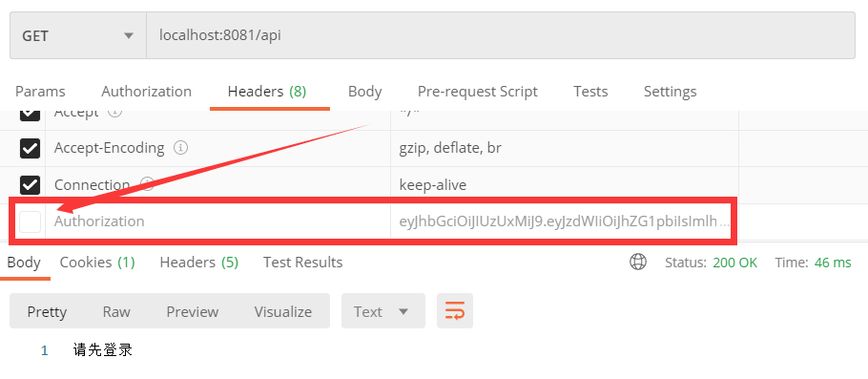868x379 pixels.
Task: Uncheck the Accept-Encoding header checkbox
Action: pyautogui.click(x=30, y=149)
